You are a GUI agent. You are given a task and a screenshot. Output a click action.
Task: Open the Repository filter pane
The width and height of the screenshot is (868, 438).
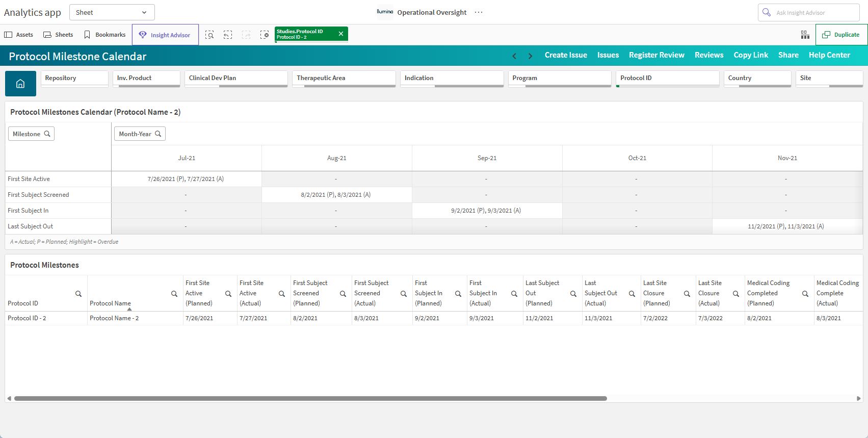(74, 79)
